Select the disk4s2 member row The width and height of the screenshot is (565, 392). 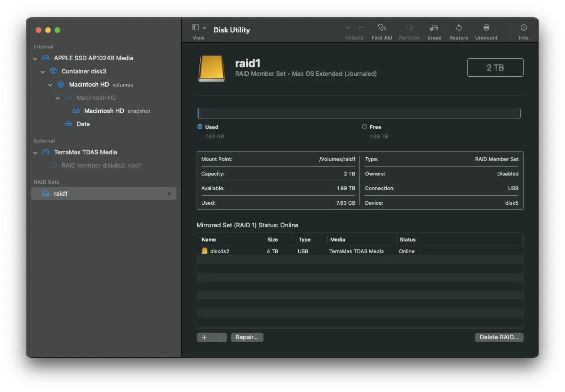pos(360,251)
